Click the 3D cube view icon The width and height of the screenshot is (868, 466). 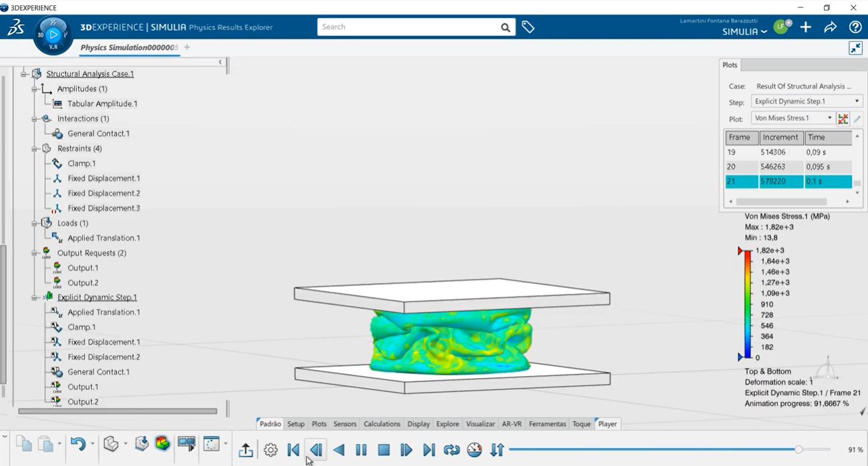112,444
